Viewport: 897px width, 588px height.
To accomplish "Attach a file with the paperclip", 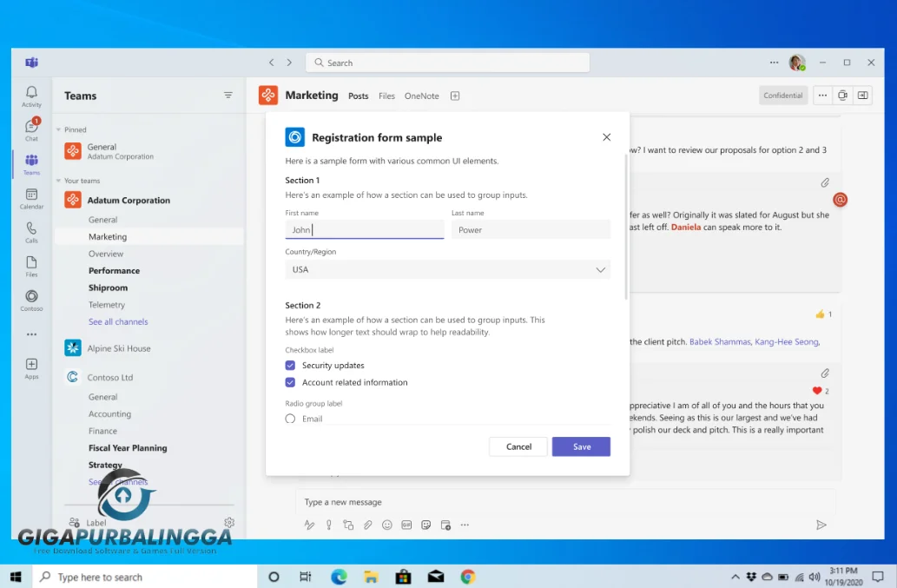I will tap(368, 525).
